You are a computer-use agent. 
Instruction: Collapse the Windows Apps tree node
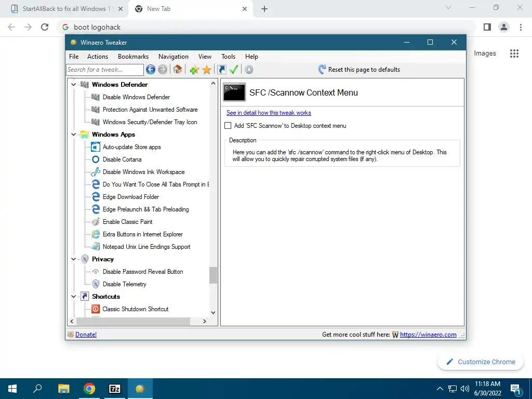point(73,135)
